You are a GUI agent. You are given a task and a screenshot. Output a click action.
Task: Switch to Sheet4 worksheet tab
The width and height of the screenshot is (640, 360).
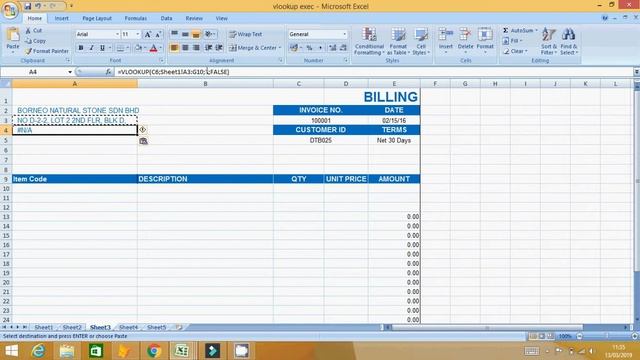129,327
